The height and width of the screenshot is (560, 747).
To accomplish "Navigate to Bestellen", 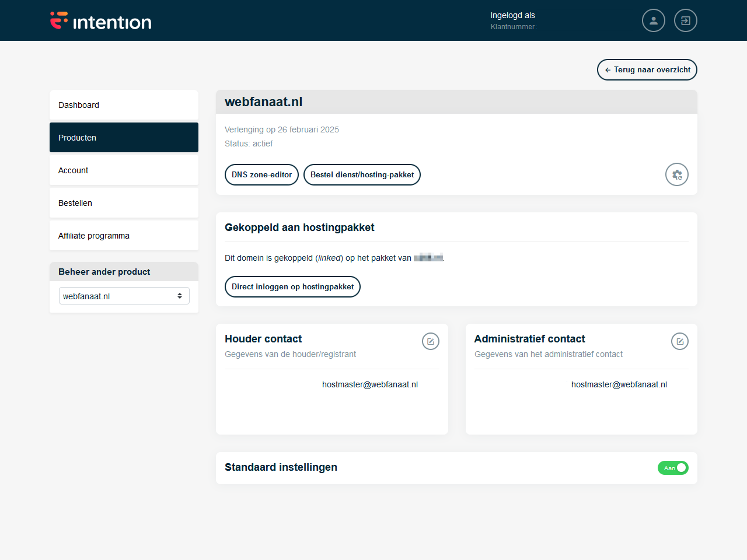I will pyautogui.click(x=124, y=203).
